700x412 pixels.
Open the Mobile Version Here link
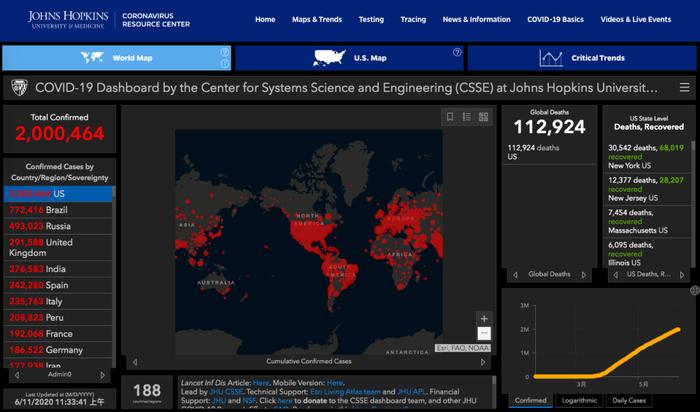(x=334, y=383)
